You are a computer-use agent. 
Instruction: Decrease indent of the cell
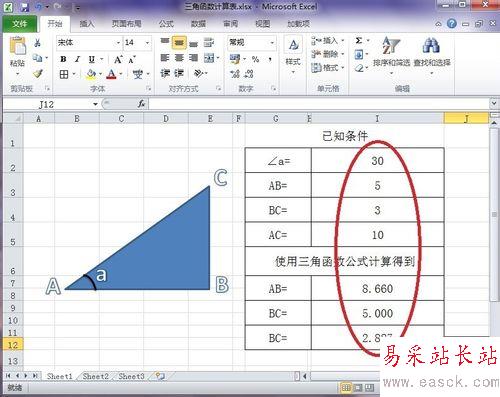coord(165,73)
